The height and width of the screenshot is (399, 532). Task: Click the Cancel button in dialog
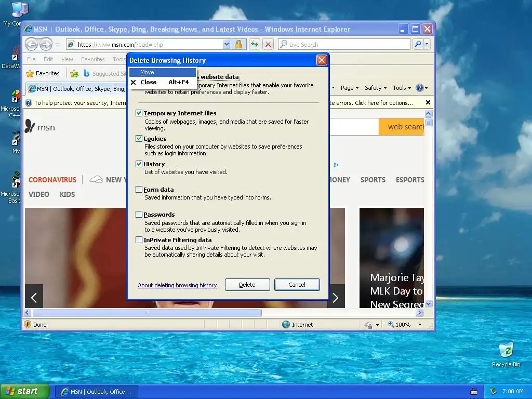[x=297, y=285]
